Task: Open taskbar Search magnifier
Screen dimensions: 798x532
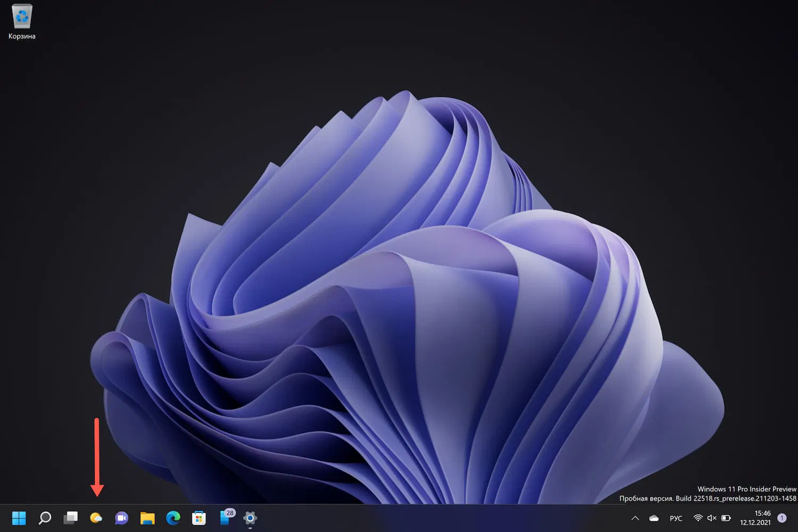Action: tap(45, 518)
